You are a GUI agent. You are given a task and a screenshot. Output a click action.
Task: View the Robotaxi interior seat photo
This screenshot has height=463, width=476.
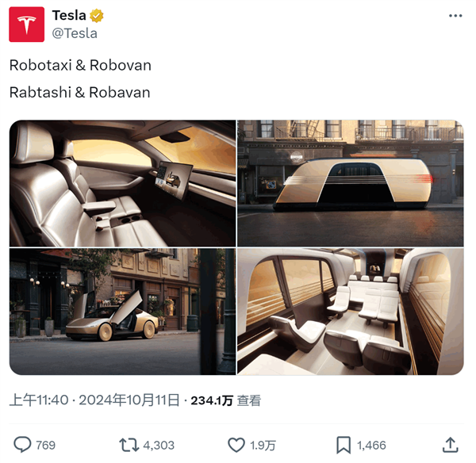[x=123, y=183]
